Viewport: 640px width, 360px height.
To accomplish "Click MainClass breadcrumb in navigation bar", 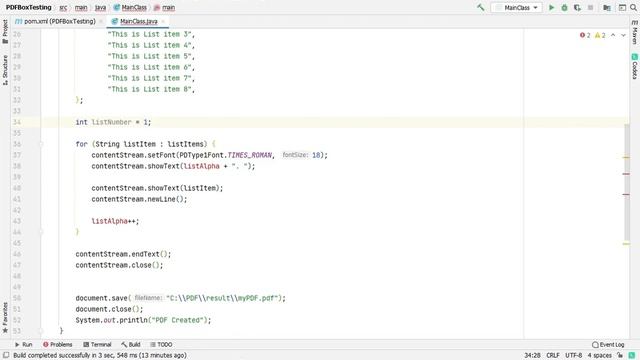I will pos(130,7).
